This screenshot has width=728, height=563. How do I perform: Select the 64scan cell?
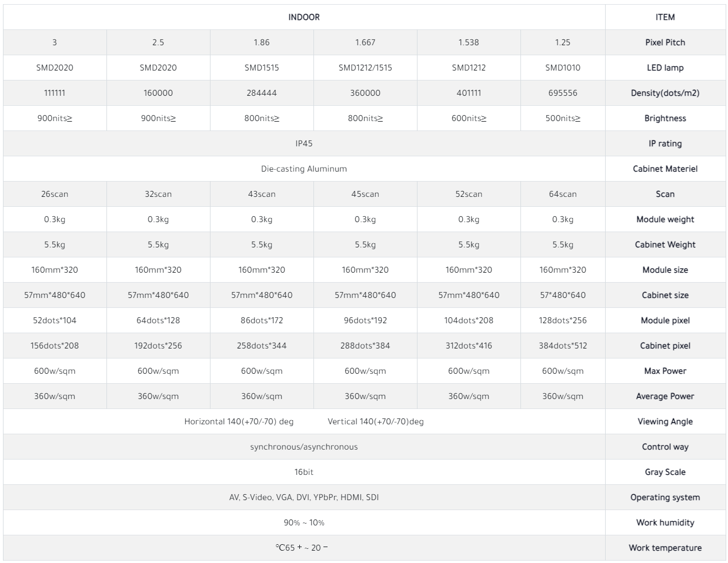tap(563, 194)
